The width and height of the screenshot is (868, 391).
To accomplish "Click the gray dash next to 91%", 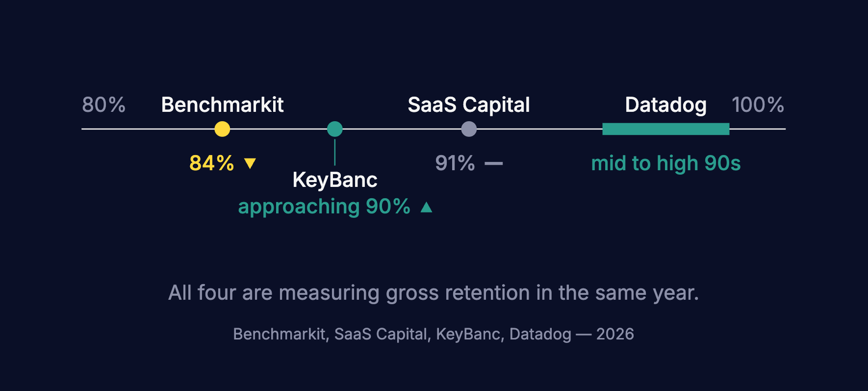I will click(x=494, y=163).
